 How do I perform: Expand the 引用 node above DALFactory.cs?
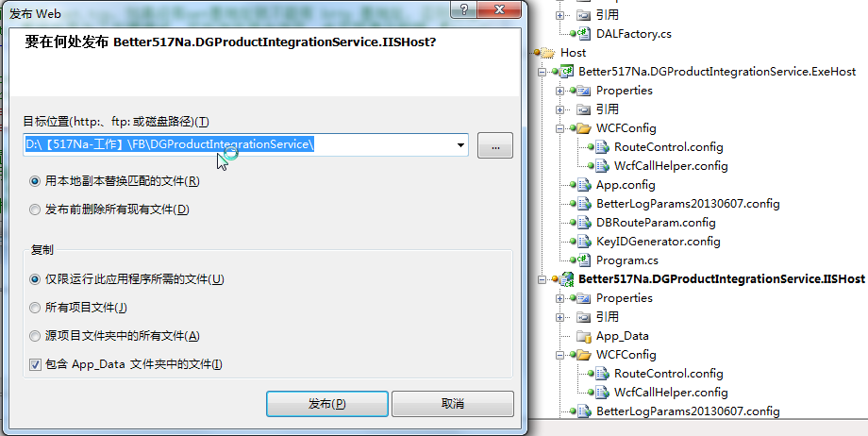click(559, 15)
